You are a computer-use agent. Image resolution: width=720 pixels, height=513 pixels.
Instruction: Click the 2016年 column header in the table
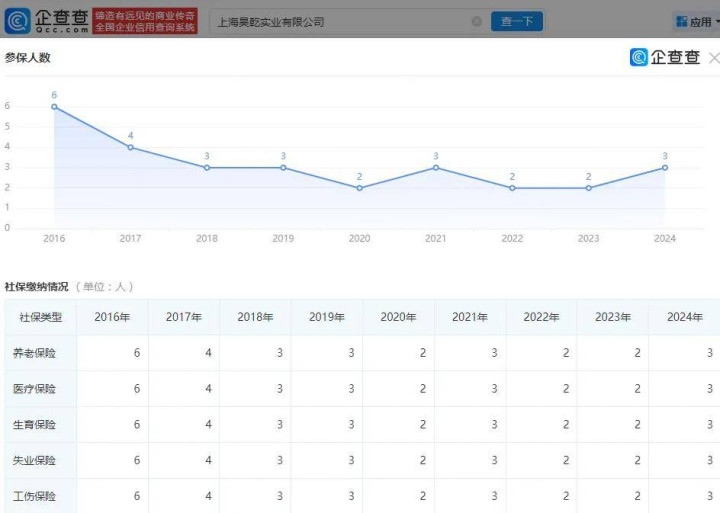(112, 317)
